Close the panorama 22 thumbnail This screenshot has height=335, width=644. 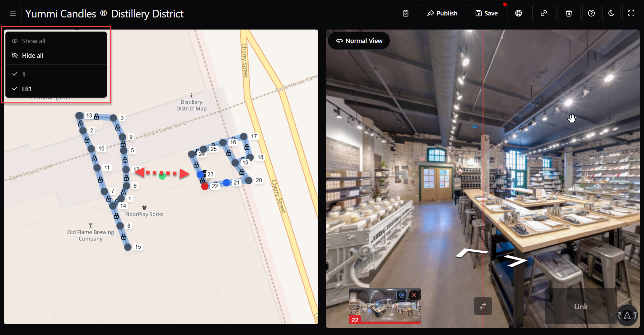pyautogui.click(x=414, y=295)
